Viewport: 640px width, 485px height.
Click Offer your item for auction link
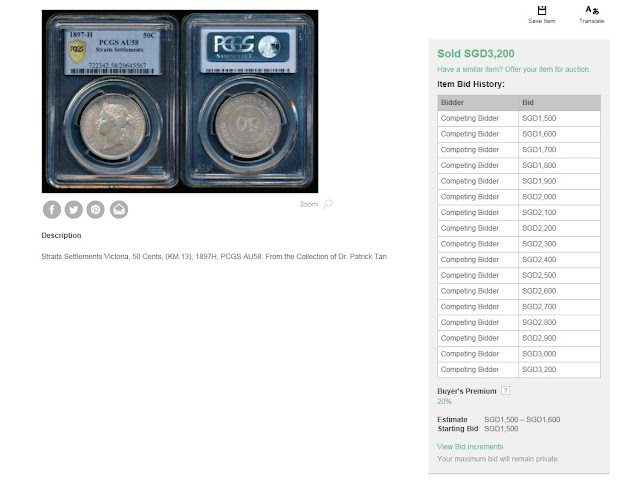(547, 69)
